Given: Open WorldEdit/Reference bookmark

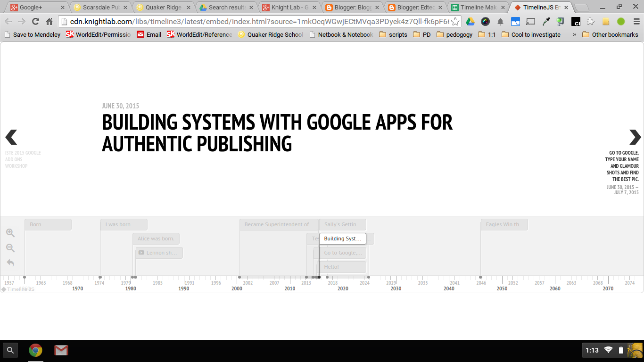Looking at the screenshot, I should [199, 34].
